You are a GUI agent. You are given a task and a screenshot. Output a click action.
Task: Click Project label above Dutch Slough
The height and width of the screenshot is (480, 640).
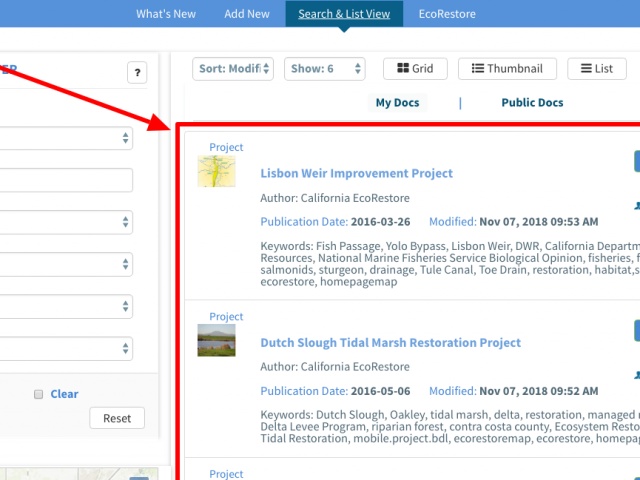tap(226, 316)
